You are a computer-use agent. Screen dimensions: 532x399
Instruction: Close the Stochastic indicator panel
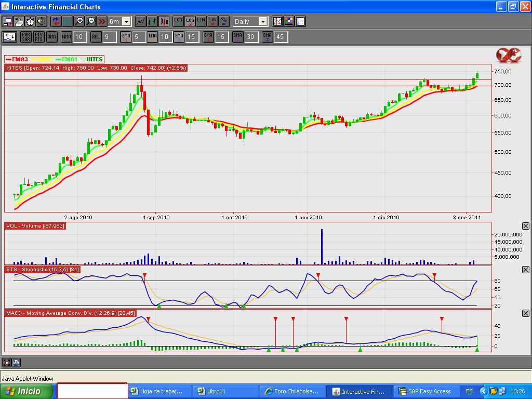point(525,270)
